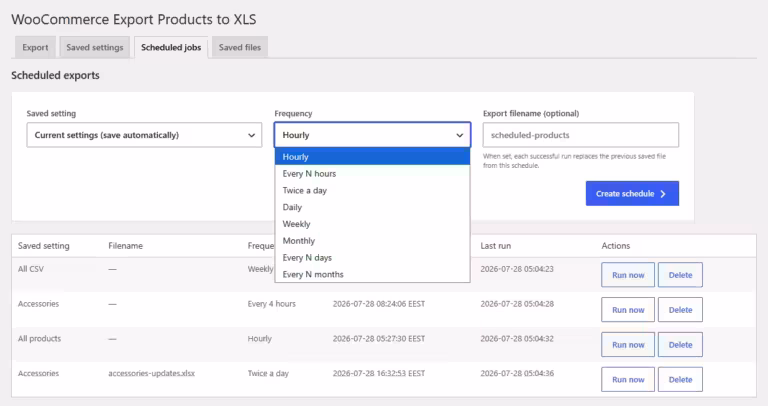This screenshot has height=406, width=768.
Task: Click the Filename column header
Action: [x=125, y=246]
